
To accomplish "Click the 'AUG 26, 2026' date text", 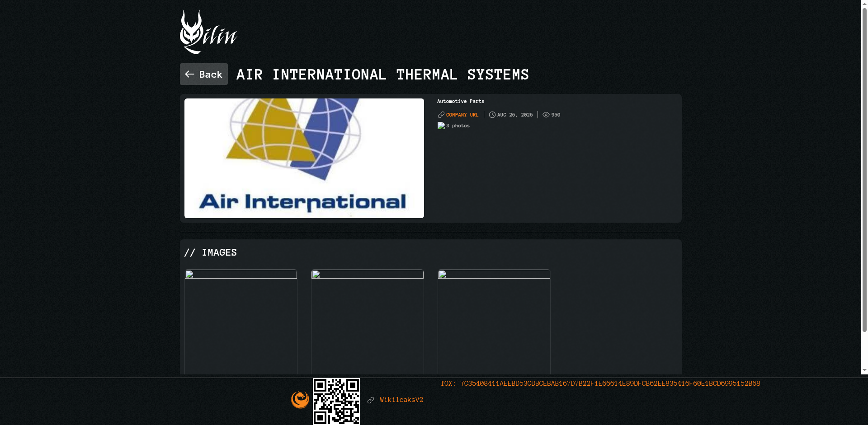I will 515,115.
